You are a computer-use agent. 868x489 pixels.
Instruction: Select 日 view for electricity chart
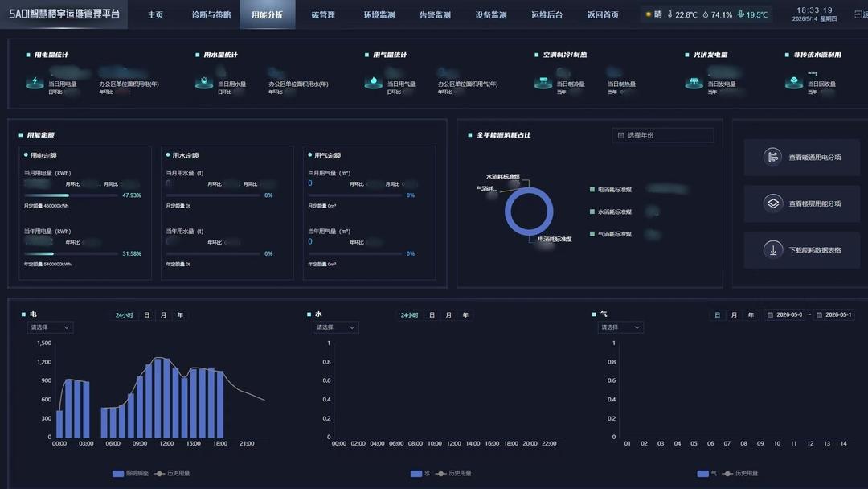(147, 315)
